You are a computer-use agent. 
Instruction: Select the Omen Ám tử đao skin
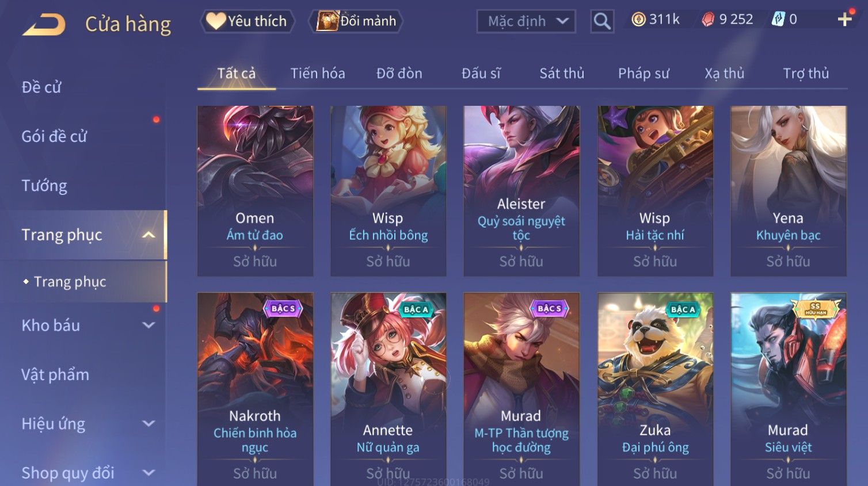(x=255, y=191)
